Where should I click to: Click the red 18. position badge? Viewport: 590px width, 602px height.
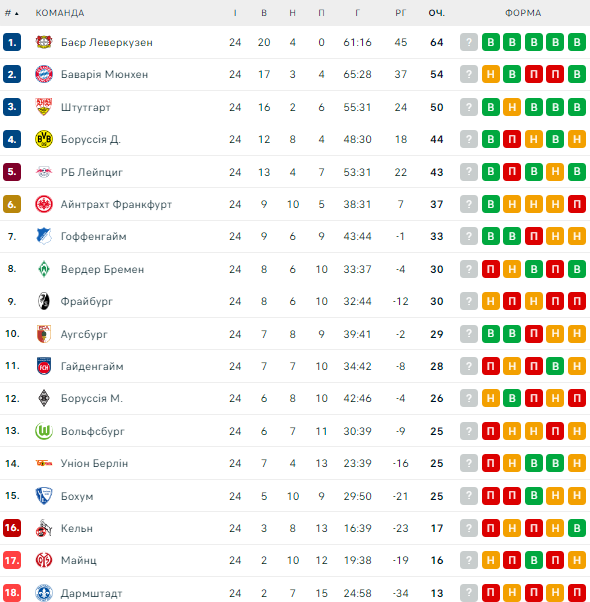(x=12, y=592)
